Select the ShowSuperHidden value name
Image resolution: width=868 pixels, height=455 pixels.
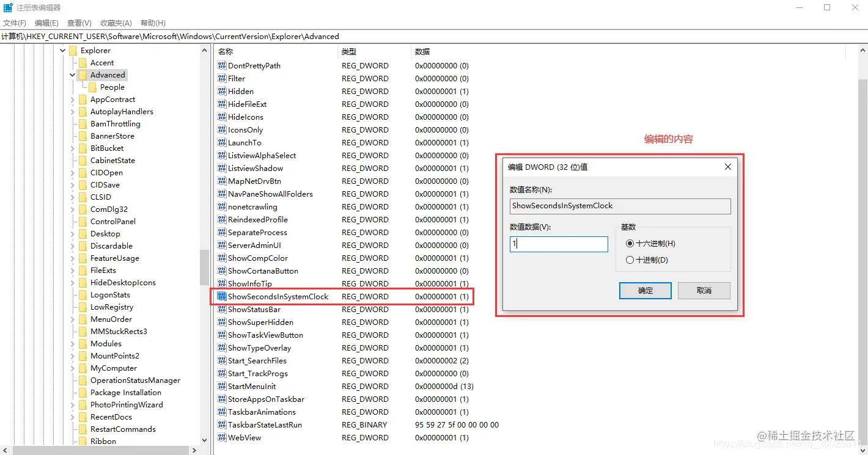[260, 322]
